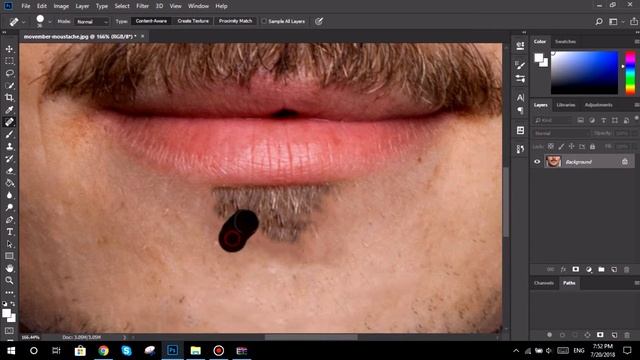Select the Crop tool

click(9, 98)
